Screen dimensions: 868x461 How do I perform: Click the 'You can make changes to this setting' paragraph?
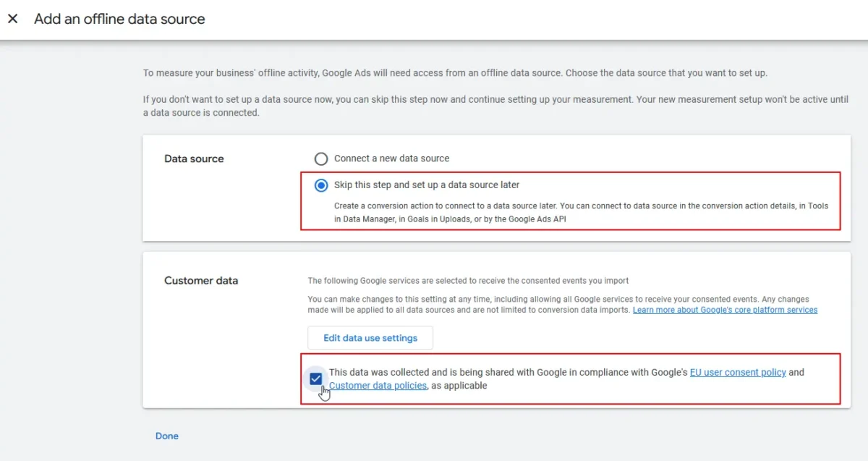coord(470,304)
